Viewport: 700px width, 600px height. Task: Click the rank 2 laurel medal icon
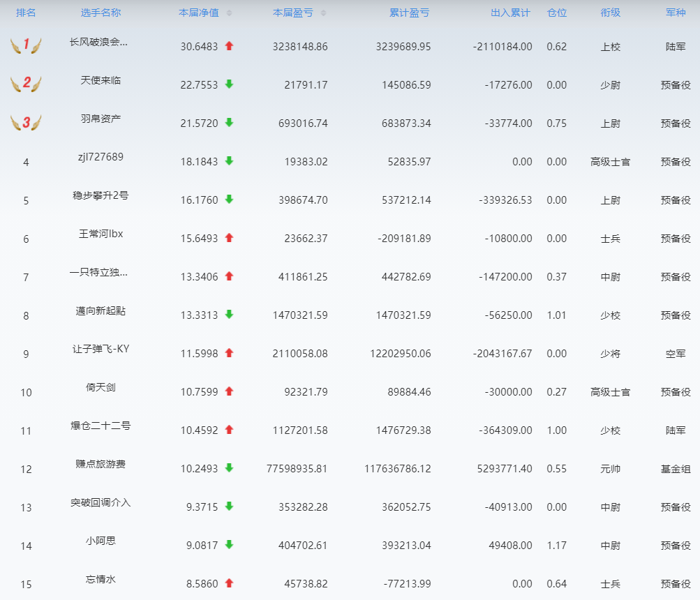point(26,84)
